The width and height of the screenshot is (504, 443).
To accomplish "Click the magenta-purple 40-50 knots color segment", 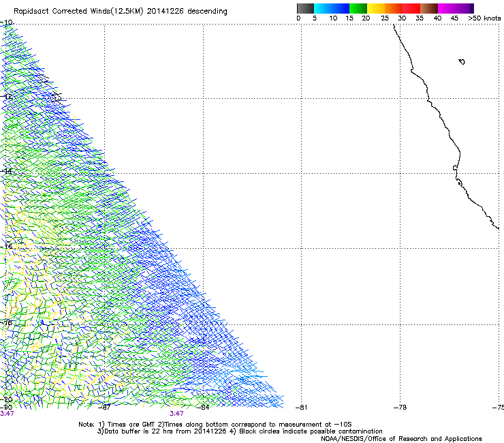I will click(456, 8).
